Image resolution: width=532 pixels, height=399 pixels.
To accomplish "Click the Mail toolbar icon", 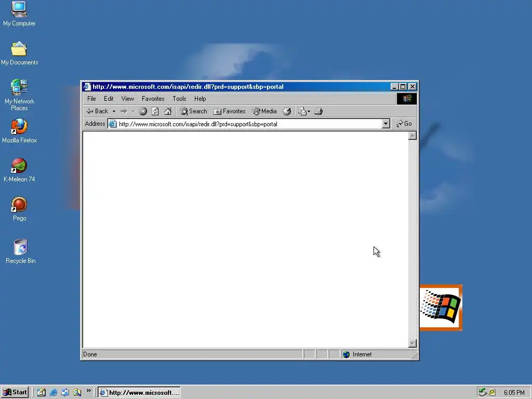I will 302,111.
